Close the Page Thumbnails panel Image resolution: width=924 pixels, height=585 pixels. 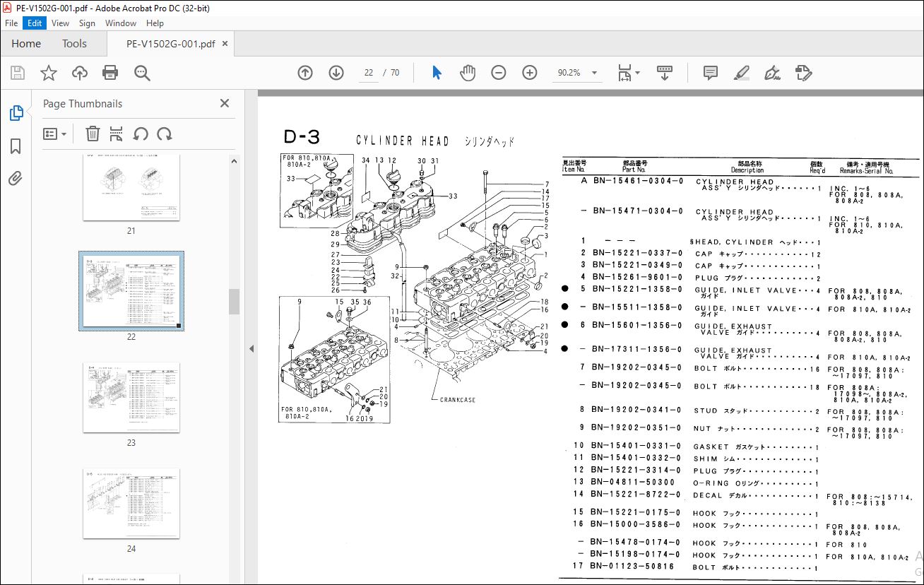pyautogui.click(x=225, y=103)
